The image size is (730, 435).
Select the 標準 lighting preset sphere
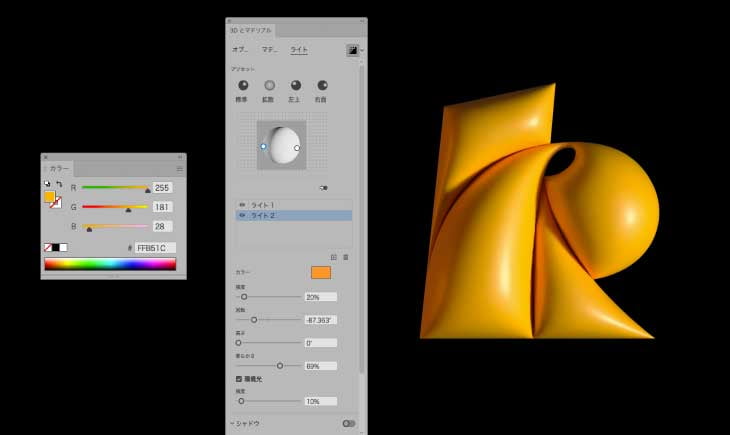(x=243, y=86)
